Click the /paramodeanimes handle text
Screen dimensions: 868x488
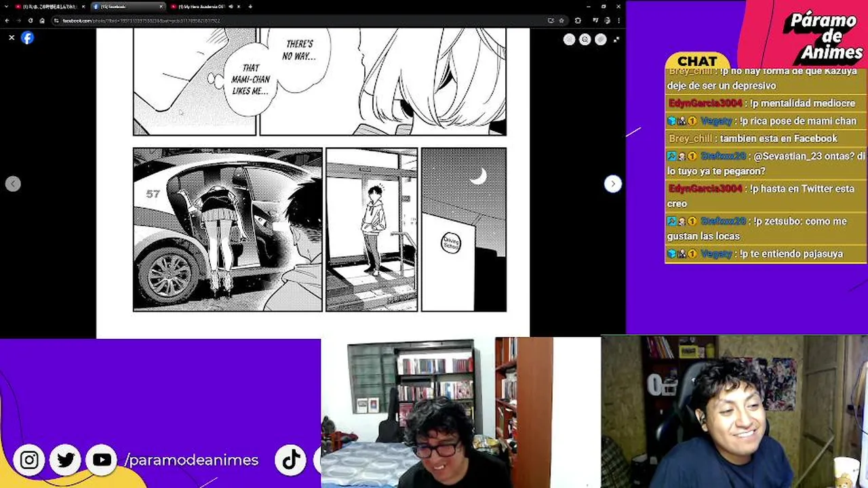(x=191, y=460)
